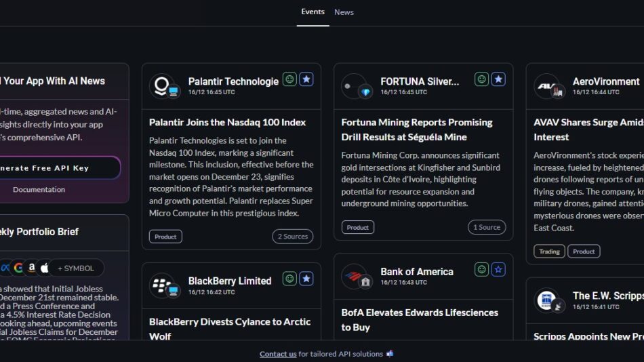Open the Bank of America company name
Screen dimensions: 644x362
pyautogui.click(x=417, y=272)
